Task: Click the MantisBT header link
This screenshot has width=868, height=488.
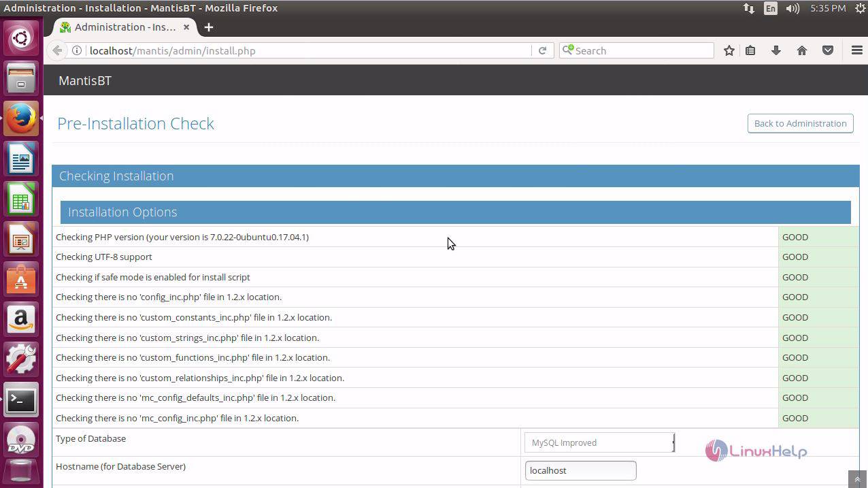Action: [85, 80]
